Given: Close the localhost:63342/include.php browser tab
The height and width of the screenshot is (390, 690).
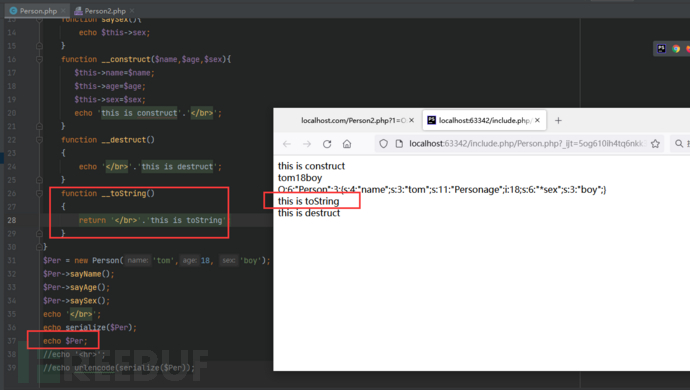Looking at the screenshot, I should 537,120.
